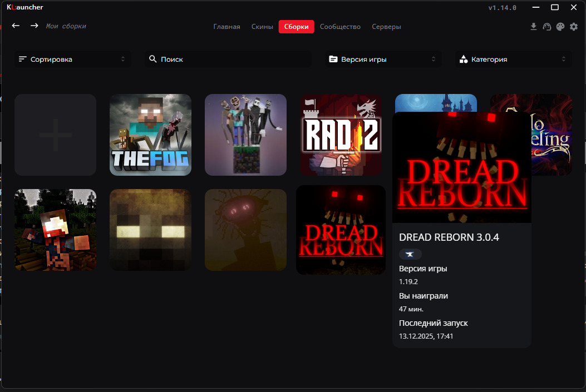Click the Версия игры label in tooltip
Image resolution: width=586 pixels, height=392 pixels.
[423, 269]
